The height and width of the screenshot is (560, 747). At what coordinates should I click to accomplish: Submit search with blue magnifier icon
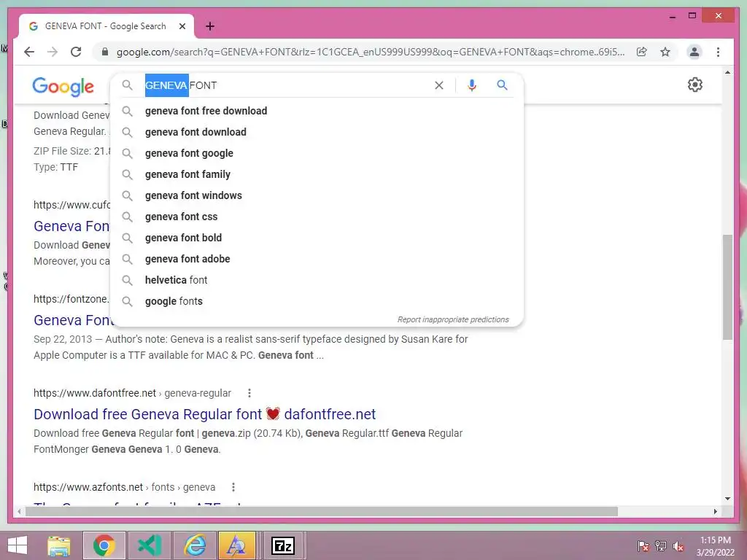coord(502,85)
